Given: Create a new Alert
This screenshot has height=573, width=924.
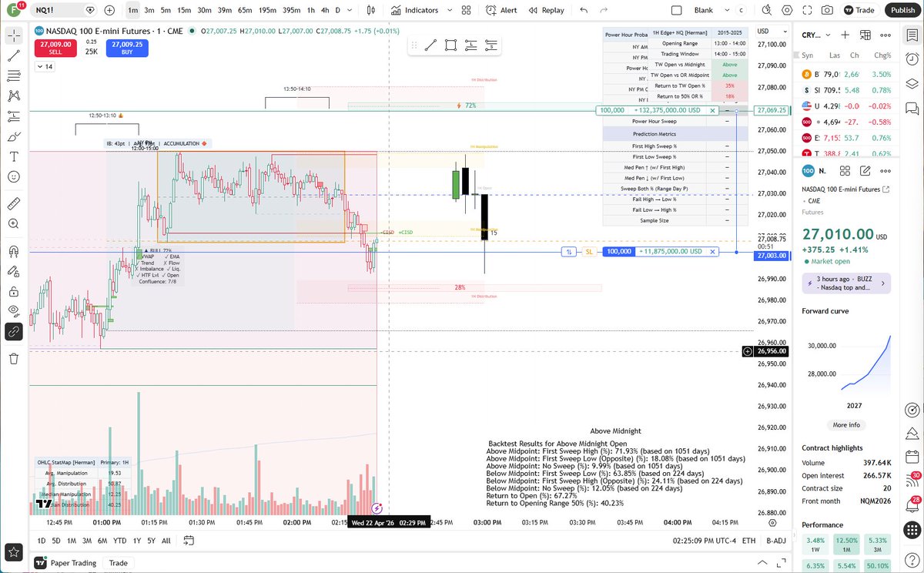Looking at the screenshot, I should (501, 10).
